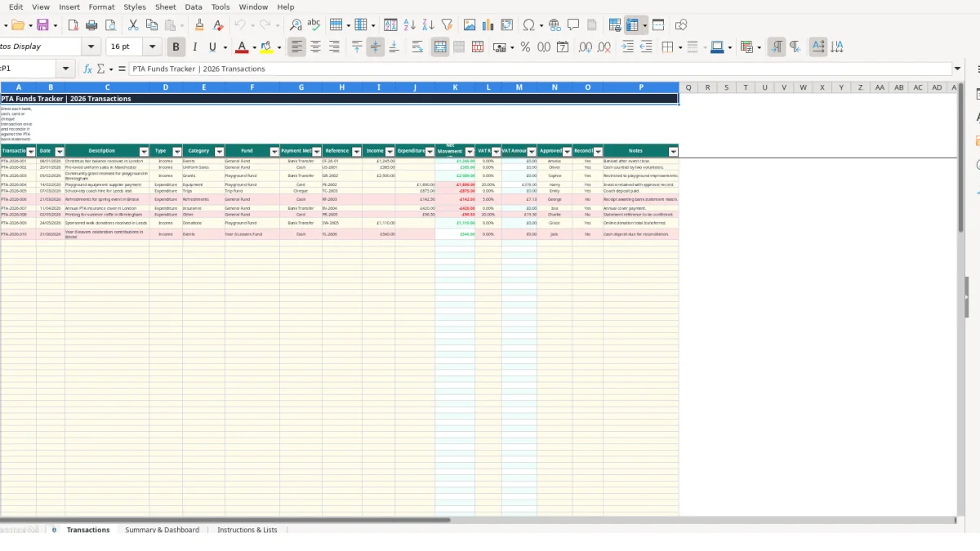Toggle Align Right
980x551 pixels.
334,47
